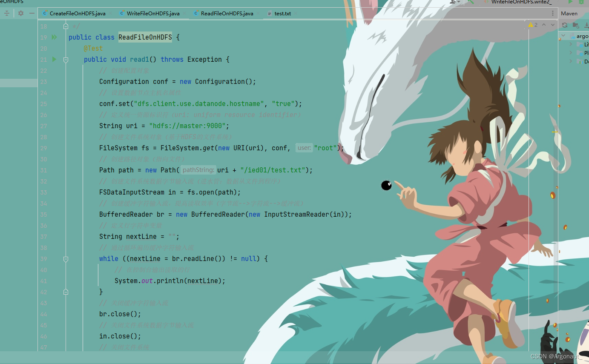Switch to the CreateFileOnHDFS.java tab
The height and width of the screenshot is (364, 589).
click(x=78, y=14)
